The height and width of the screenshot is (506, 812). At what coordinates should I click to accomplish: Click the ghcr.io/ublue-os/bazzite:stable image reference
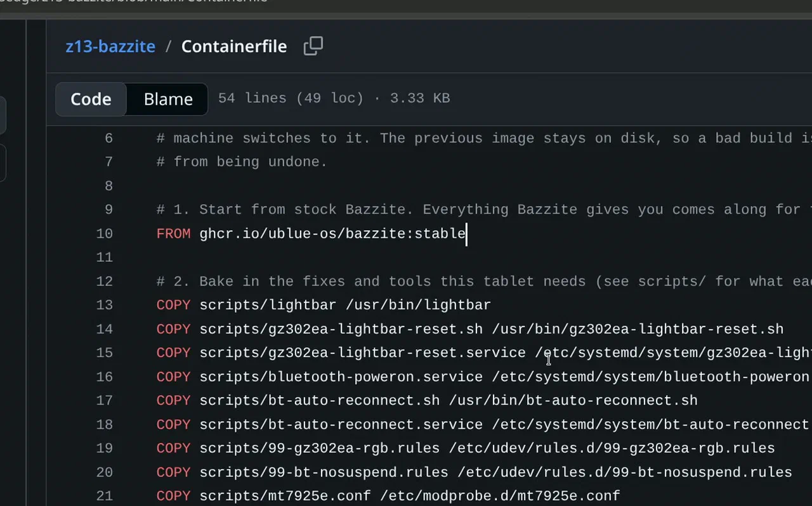pyautogui.click(x=332, y=233)
